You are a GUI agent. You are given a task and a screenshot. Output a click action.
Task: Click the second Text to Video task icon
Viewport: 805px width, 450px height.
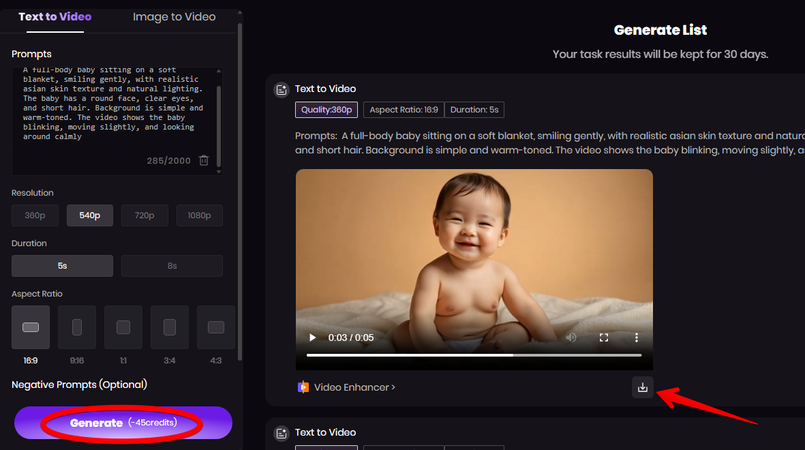click(x=281, y=434)
